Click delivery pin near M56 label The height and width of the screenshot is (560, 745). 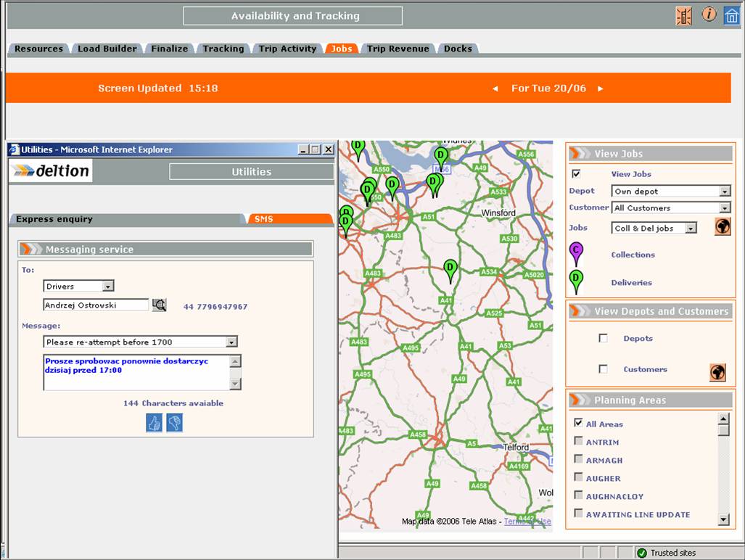click(441, 159)
